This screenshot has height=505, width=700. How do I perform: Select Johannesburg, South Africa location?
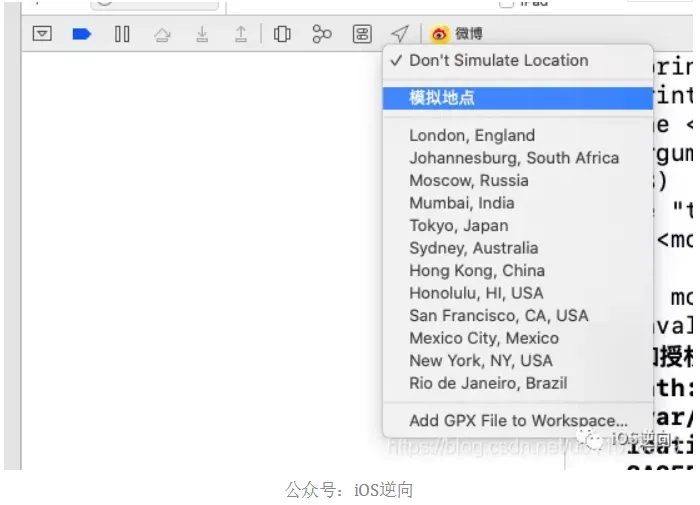point(518,158)
